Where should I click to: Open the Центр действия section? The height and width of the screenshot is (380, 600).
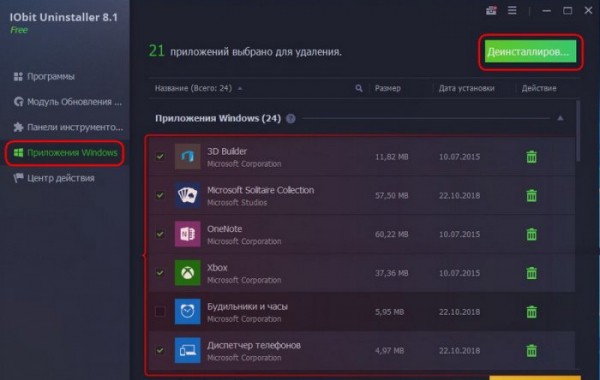54,178
